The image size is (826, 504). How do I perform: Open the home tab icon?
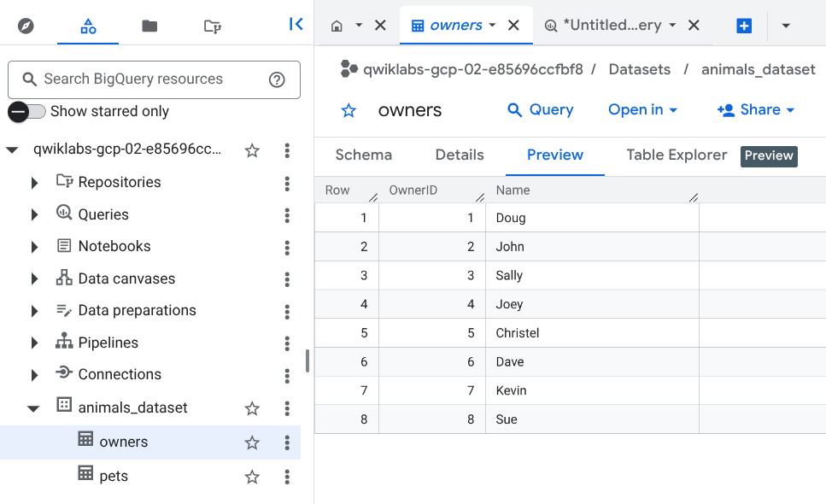337,26
